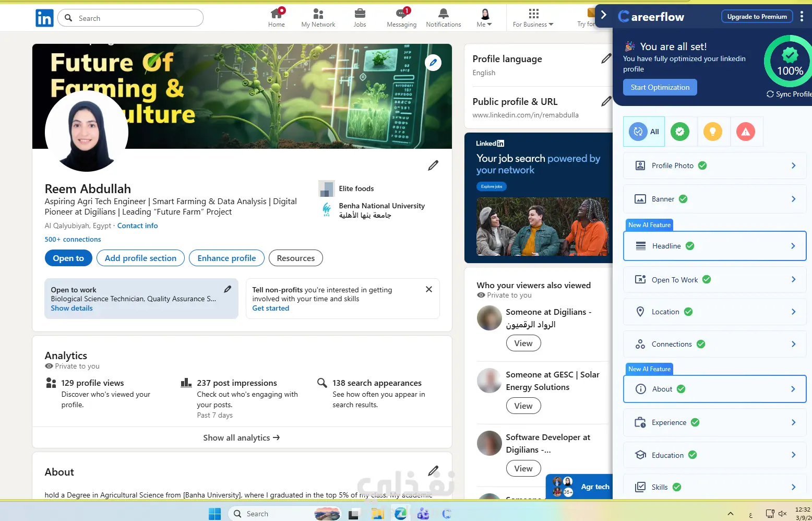812x521 pixels.
Task: Click the Windows Start button
Action: [214, 514]
